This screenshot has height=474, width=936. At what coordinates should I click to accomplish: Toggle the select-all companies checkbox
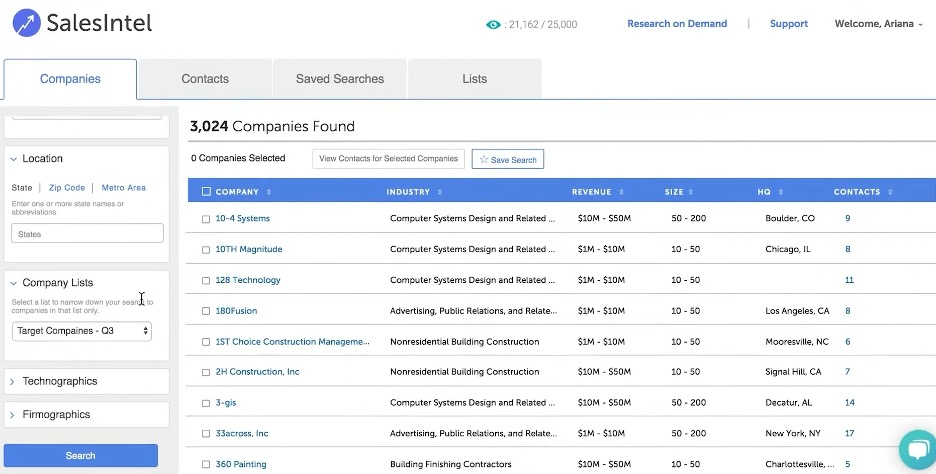click(207, 192)
